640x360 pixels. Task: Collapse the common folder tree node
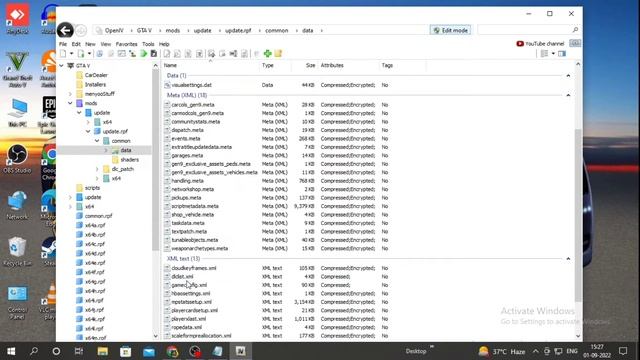coord(97,141)
